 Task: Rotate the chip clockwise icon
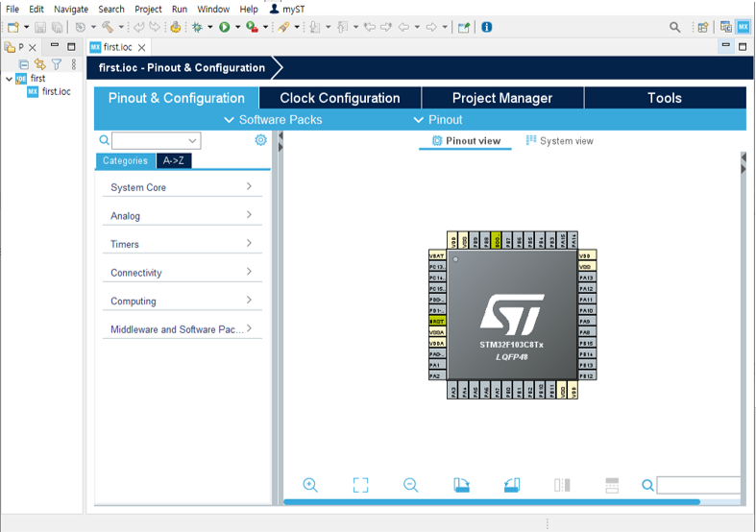pos(461,485)
